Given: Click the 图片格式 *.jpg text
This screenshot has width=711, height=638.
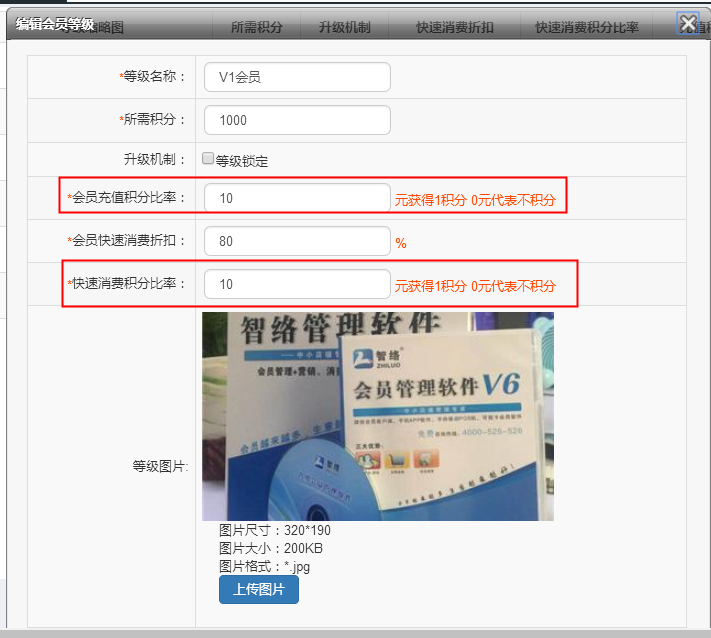Looking at the screenshot, I should 264,566.
